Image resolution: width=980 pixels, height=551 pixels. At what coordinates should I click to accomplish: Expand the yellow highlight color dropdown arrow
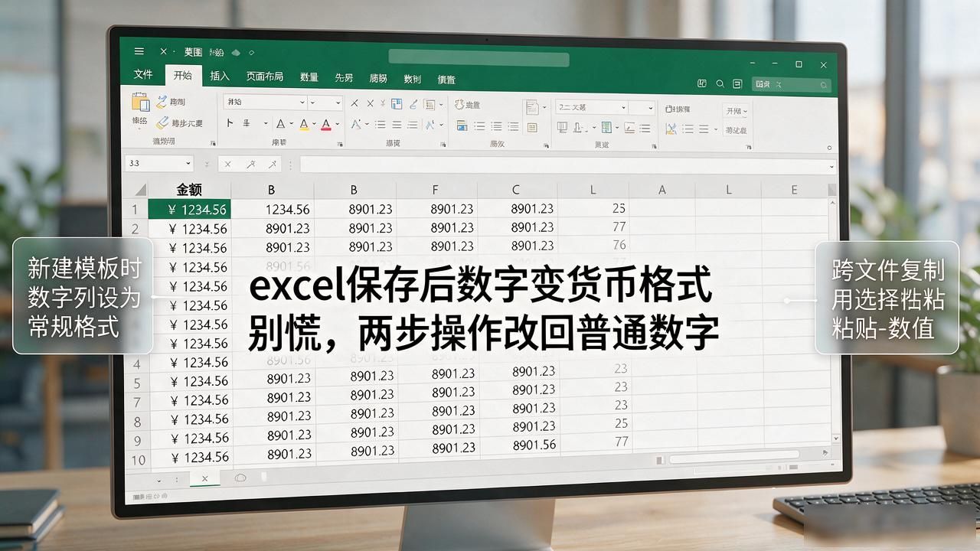click(x=314, y=124)
